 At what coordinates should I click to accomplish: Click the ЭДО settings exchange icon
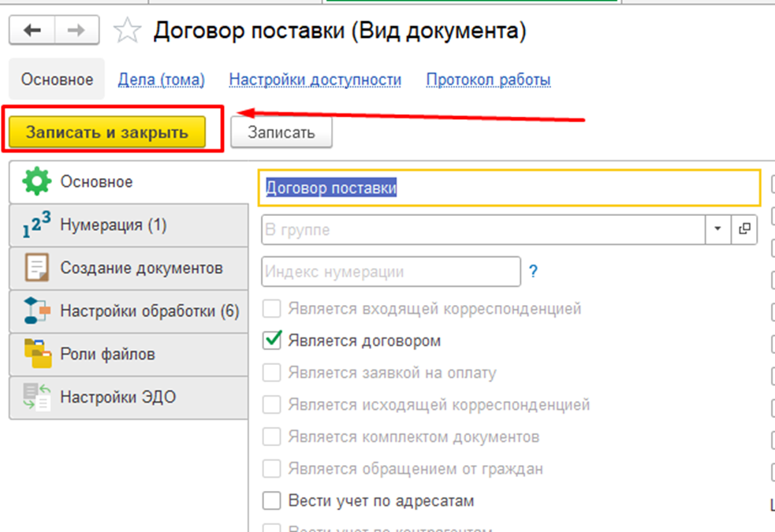[x=36, y=396]
